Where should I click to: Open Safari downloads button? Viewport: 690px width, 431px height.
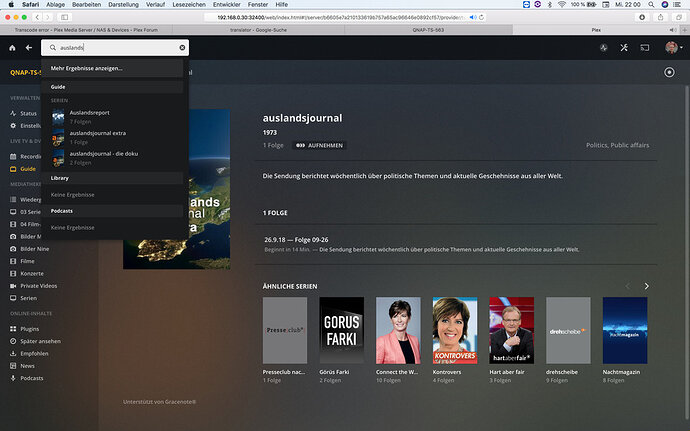(642, 17)
